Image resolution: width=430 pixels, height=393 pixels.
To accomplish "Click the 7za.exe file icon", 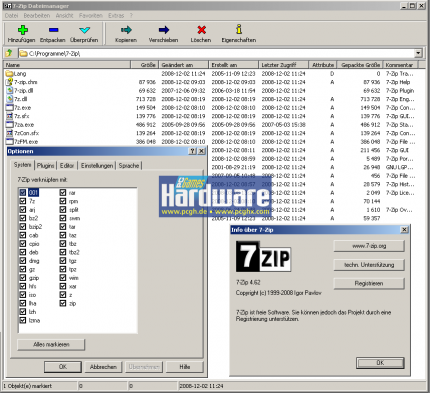I will [9, 125].
